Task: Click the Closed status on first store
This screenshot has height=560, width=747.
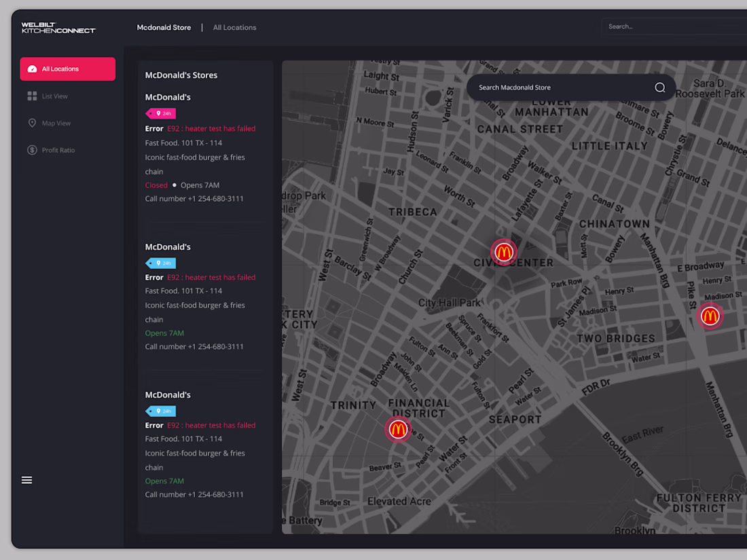Action: (x=156, y=185)
